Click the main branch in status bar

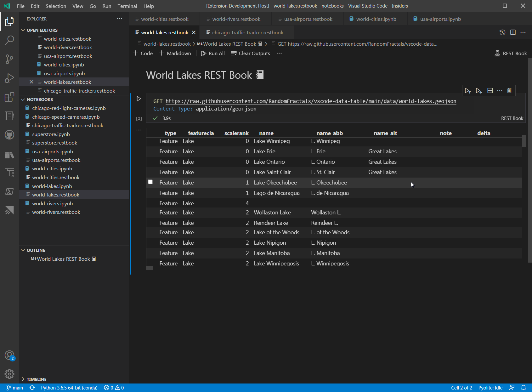[14, 388]
